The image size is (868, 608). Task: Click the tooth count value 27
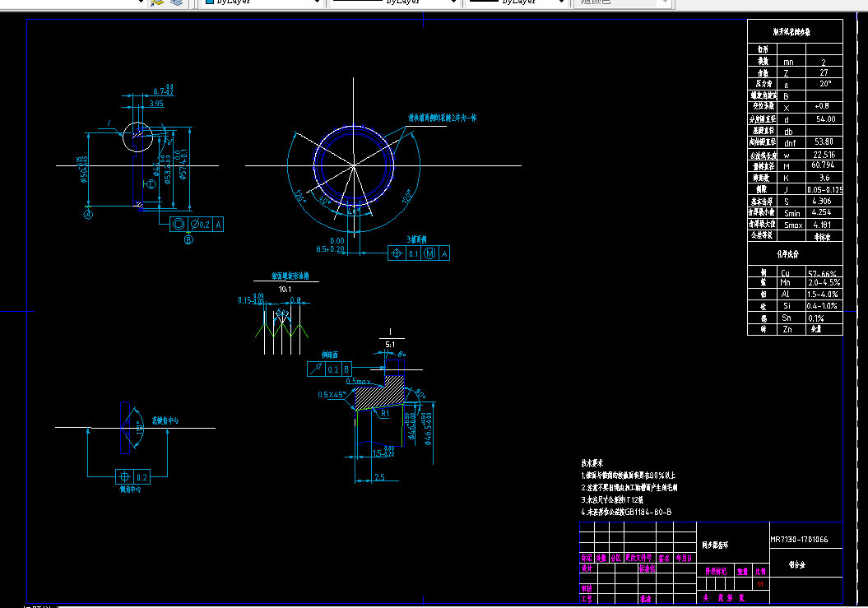click(x=824, y=72)
